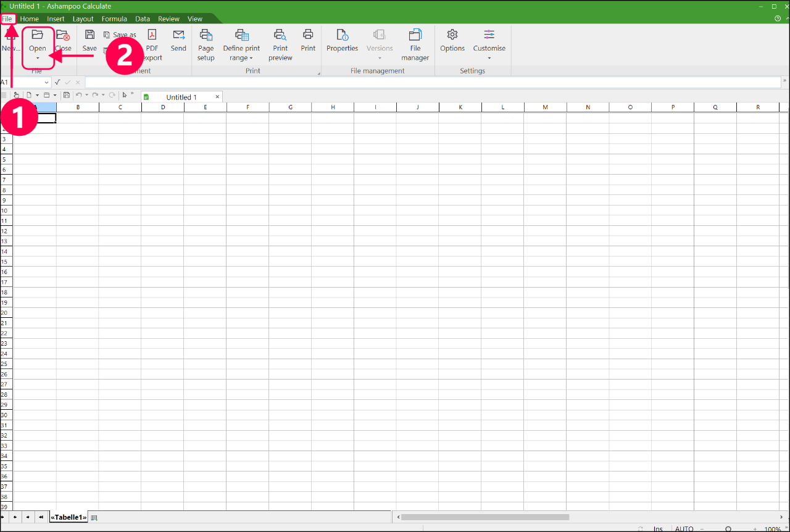The width and height of the screenshot is (790, 532).
Task: Select the Tabelle1 sheet tab
Action: coord(68,517)
